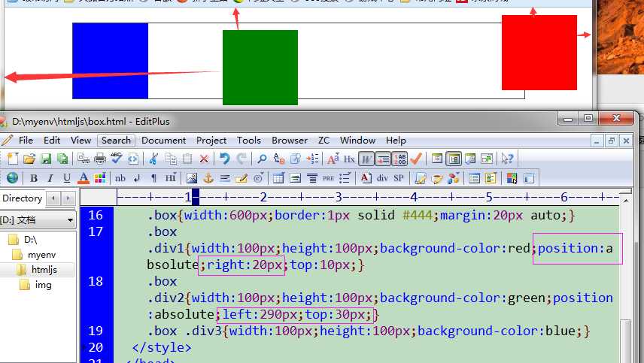Insert non-breaking space nb icon
This screenshot has width=644, height=363.
[120, 178]
